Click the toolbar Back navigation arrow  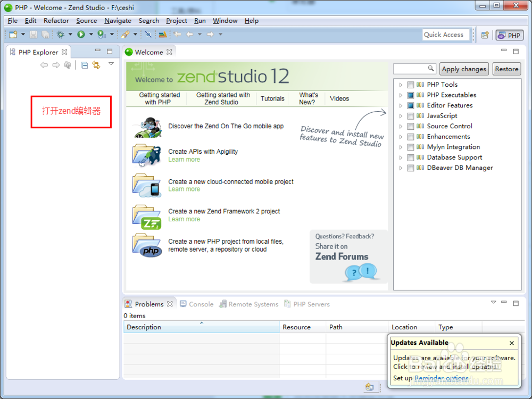tap(190, 34)
